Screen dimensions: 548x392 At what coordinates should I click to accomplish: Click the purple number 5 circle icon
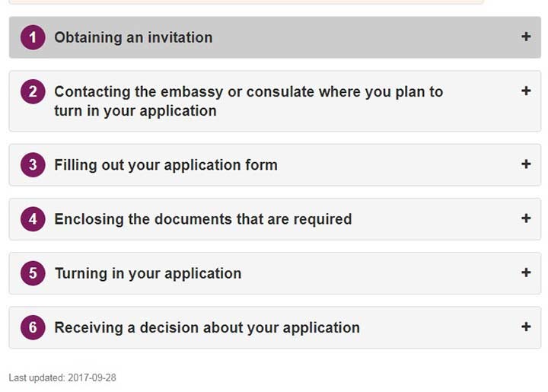[x=33, y=273]
